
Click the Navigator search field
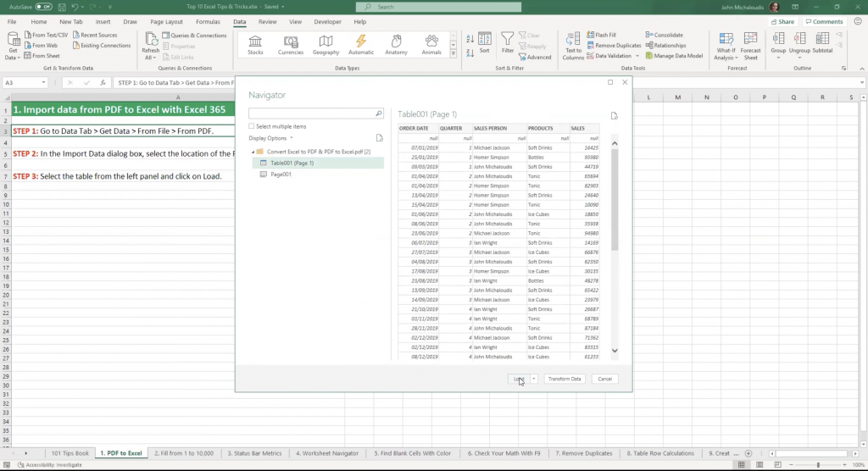click(312, 114)
